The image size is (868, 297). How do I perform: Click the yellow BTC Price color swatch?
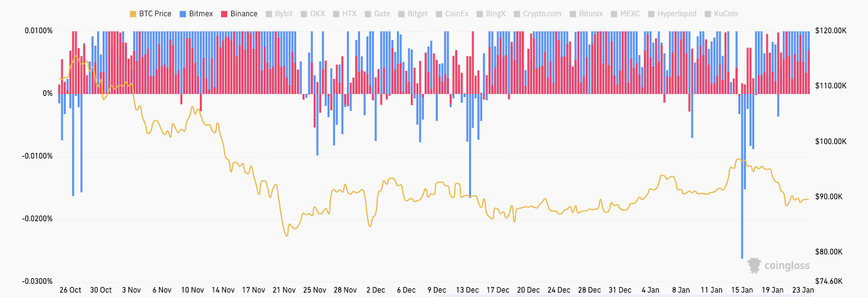132,14
